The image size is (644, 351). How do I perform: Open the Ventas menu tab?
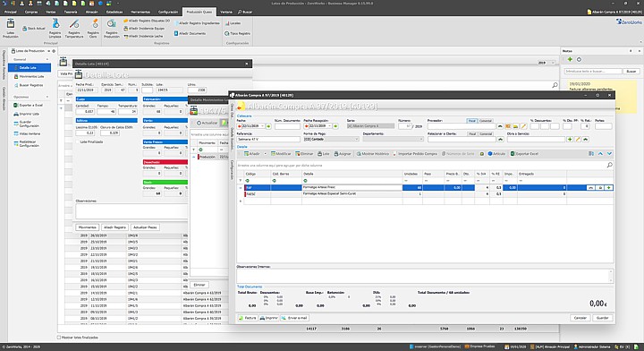coord(50,12)
